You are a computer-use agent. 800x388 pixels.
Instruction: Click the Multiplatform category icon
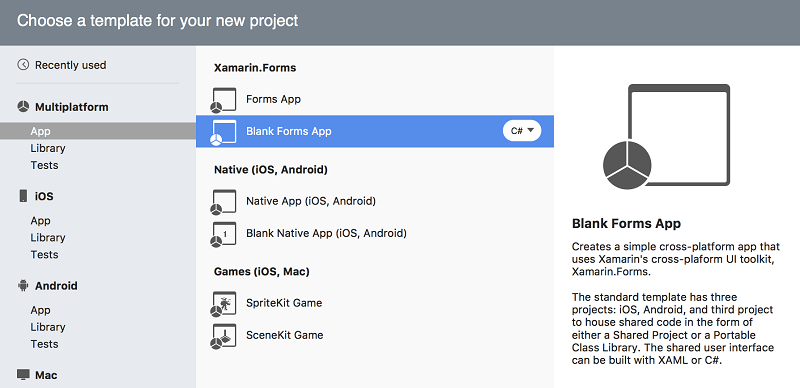[23, 107]
